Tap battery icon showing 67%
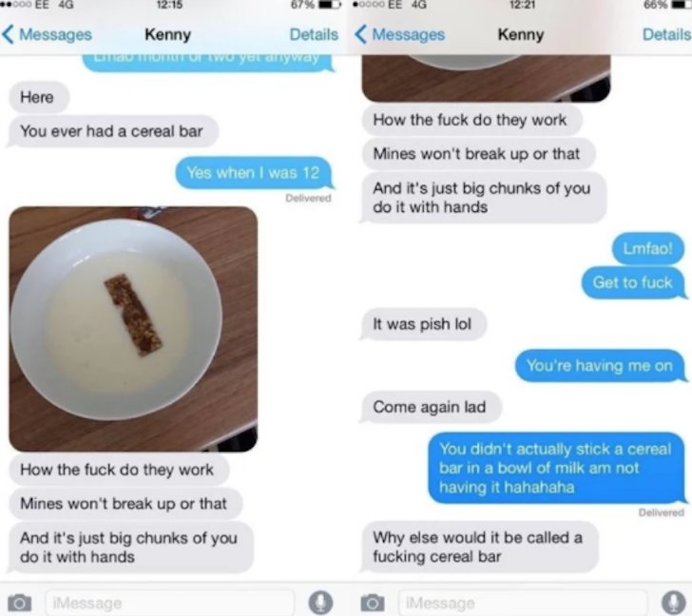The width and height of the screenshot is (692, 616). 330,6
